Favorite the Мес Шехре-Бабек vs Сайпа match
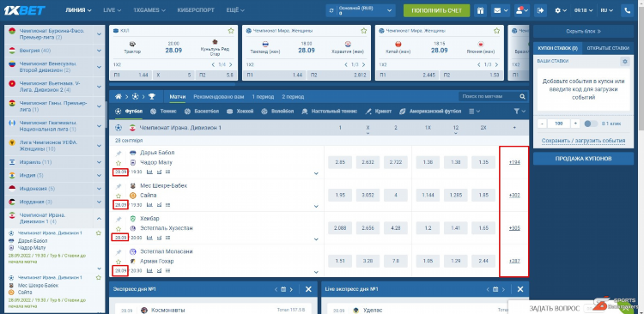The height and width of the screenshot is (314, 644). 118,196
